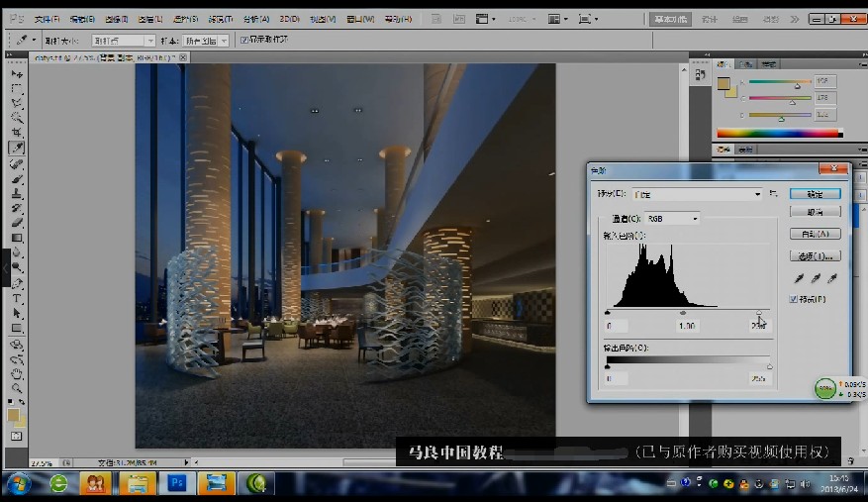Select the Eyedropper tool in the toolbox
This screenshot has height=502, width=868.
[17, 148]
